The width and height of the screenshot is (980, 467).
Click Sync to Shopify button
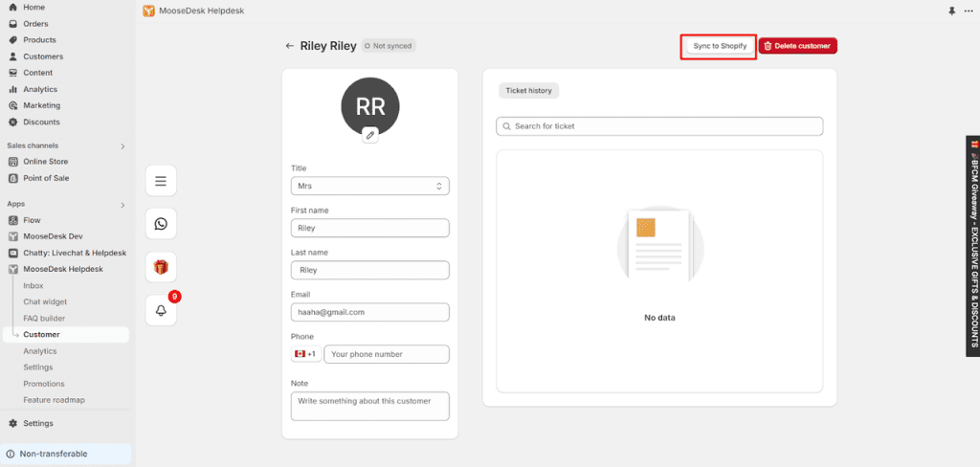[x=720, y=46]
